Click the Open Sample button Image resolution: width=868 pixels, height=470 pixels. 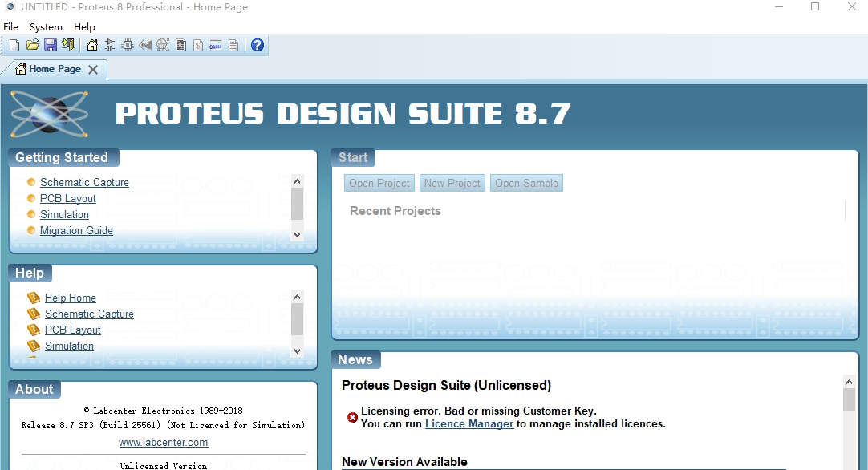(526, 183)
